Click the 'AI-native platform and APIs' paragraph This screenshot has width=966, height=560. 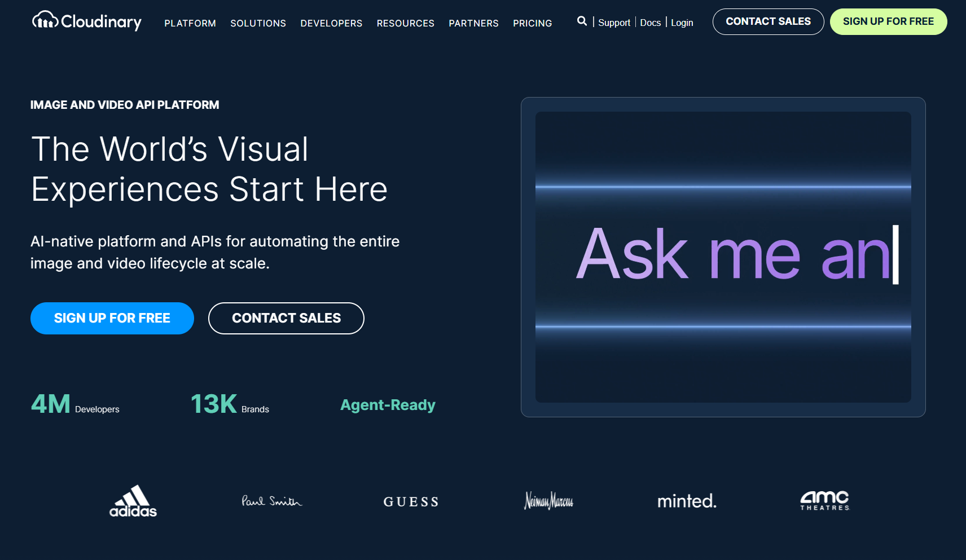click(215, 252)
